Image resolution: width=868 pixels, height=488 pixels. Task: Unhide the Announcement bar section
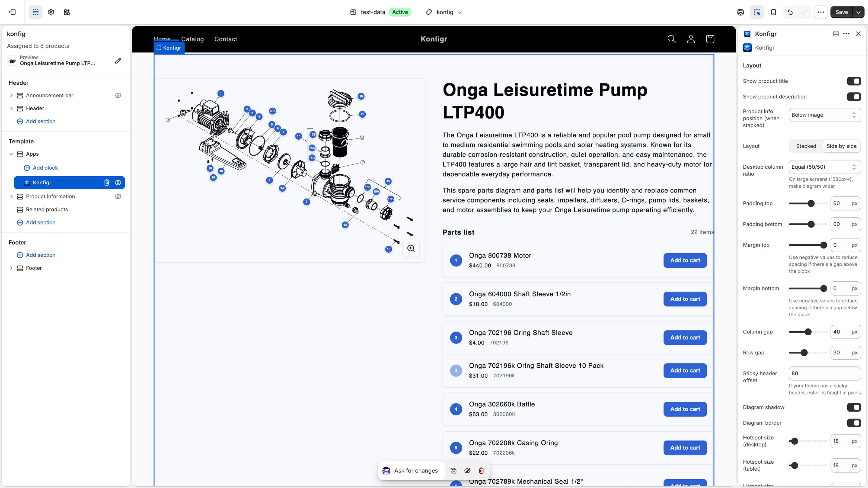(118, 95)
